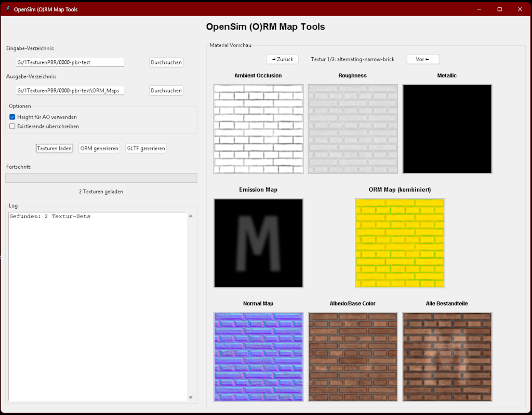Enable the Existierende überschreiben checkbox
The image size is (532, 415).
click(12, 126)
